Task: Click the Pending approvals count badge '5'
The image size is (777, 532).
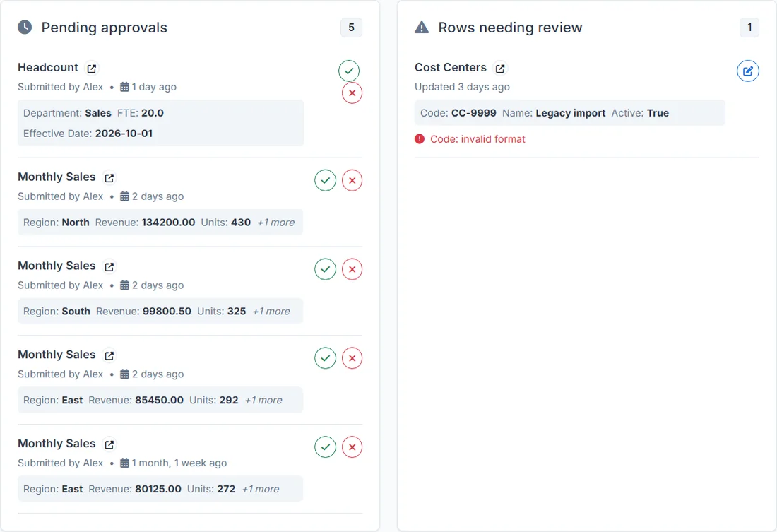Action: pyautogui.click(x=351, y=28)
